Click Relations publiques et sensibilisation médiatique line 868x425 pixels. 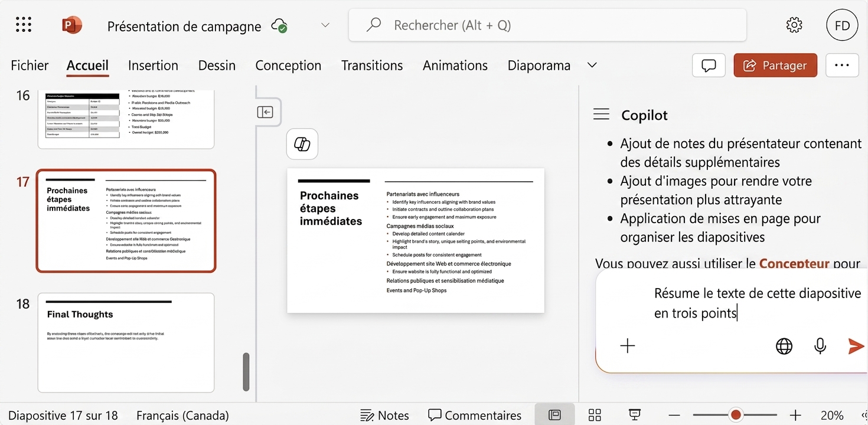pos(445,281)
